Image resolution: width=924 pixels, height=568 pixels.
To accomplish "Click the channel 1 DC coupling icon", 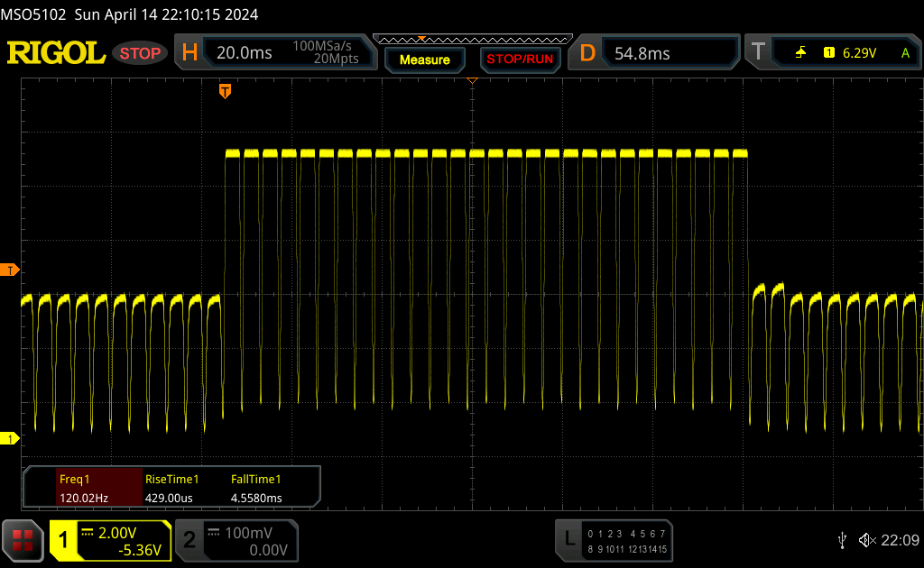I will point(88,532).
